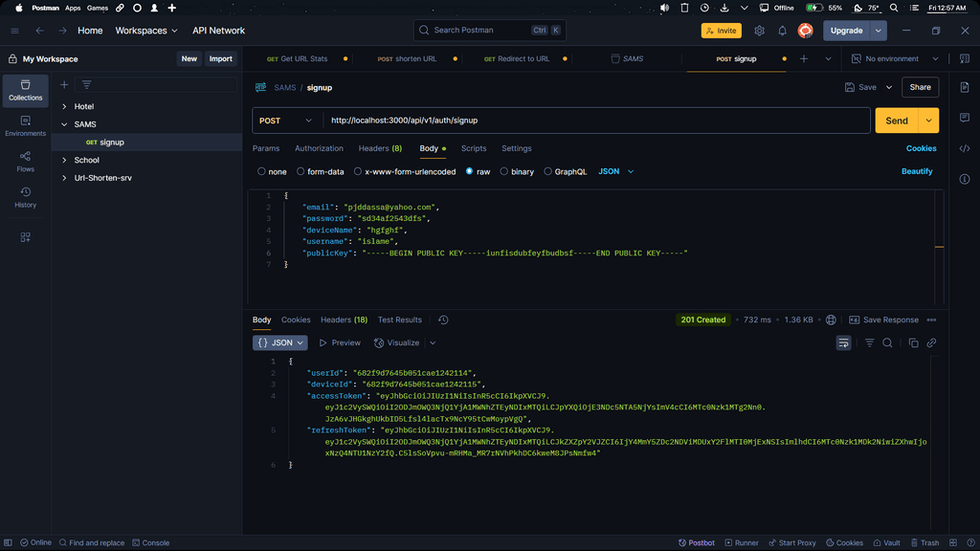Add a new request tab
Image resolution: width=980 pixels, height=551 pixels.
pos(804,58)
